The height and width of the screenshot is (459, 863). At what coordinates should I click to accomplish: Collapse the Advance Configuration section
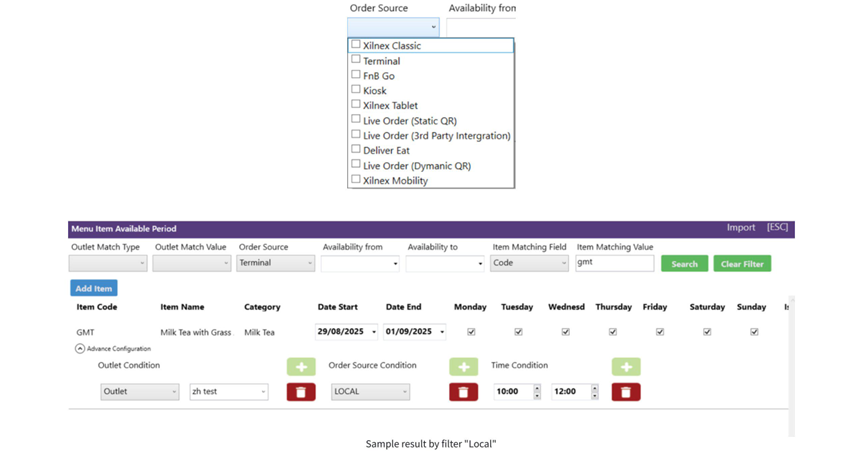click(x=80, y=349)
